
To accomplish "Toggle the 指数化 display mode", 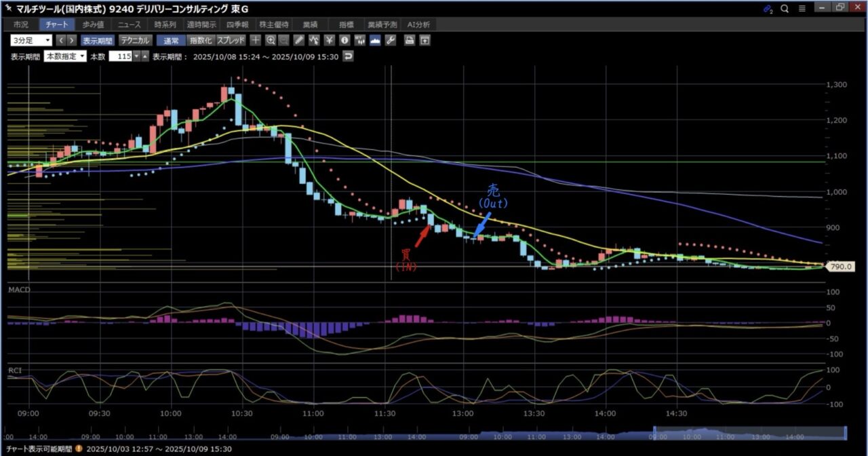I will [200, 40].
